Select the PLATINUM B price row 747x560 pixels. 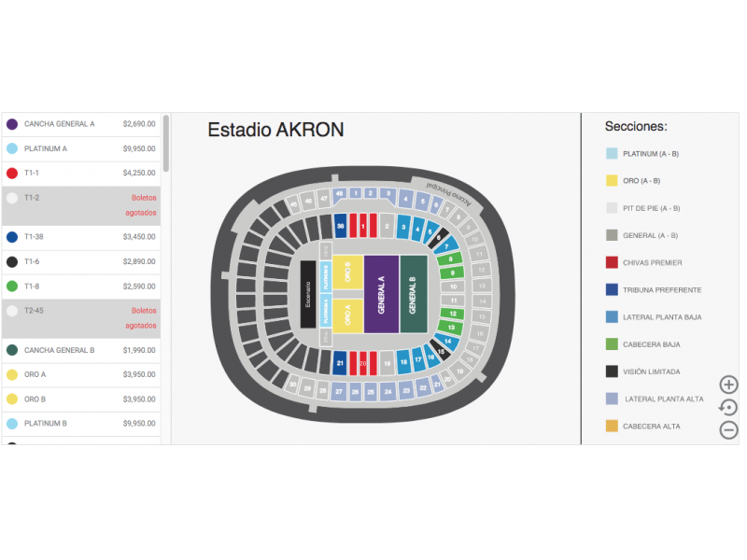click(x=81, y=424)
